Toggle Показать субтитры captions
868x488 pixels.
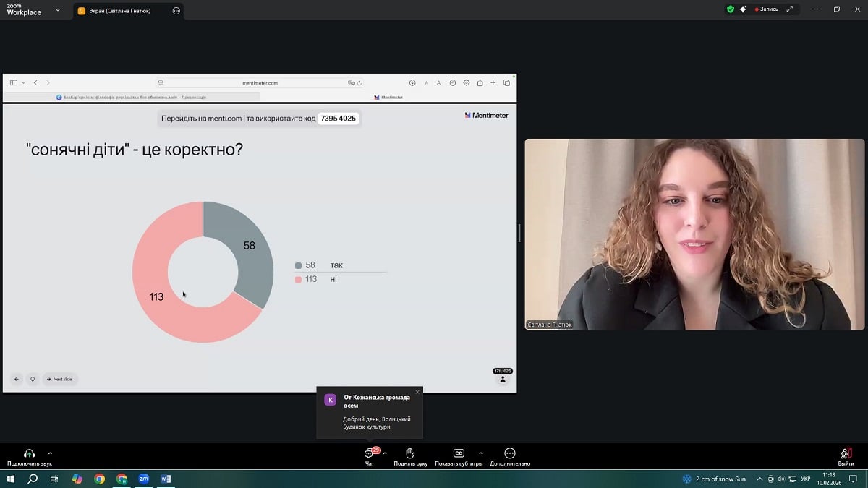pyautogui.click(x=459, y=453)
